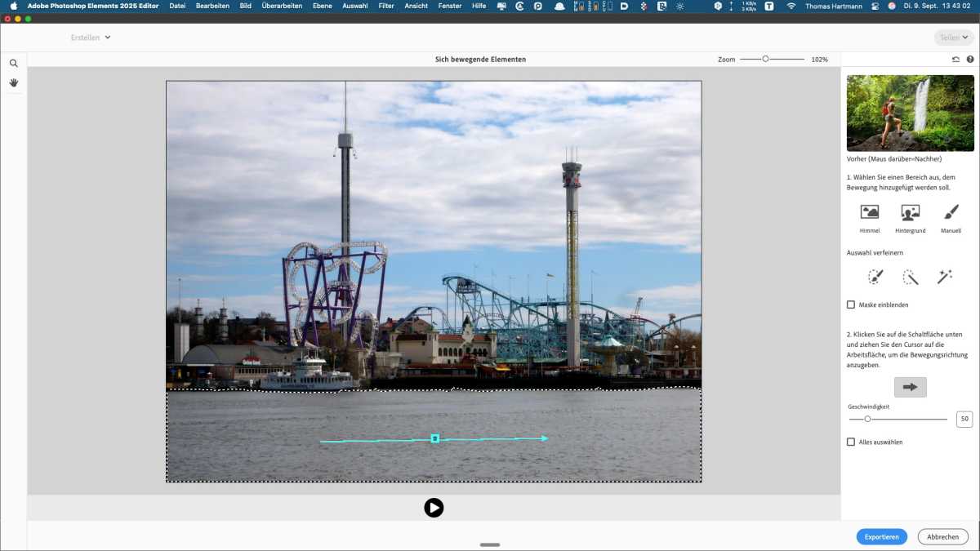Image resolution: width=980 pixels, height=551 pixels.
Task: Open the network speed monitor in menu bar
Action: tap(748, 6)
